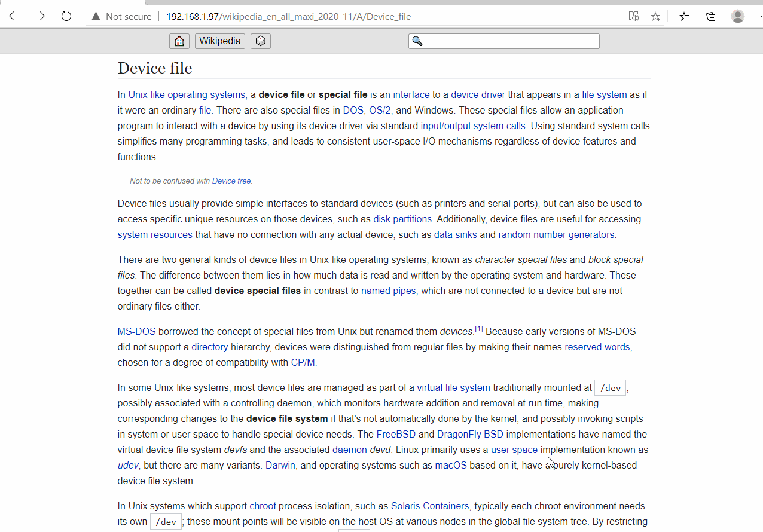The image size is (763, 532).
Task: Click the browser Back arrow
Action: click(x=14, y=16)
